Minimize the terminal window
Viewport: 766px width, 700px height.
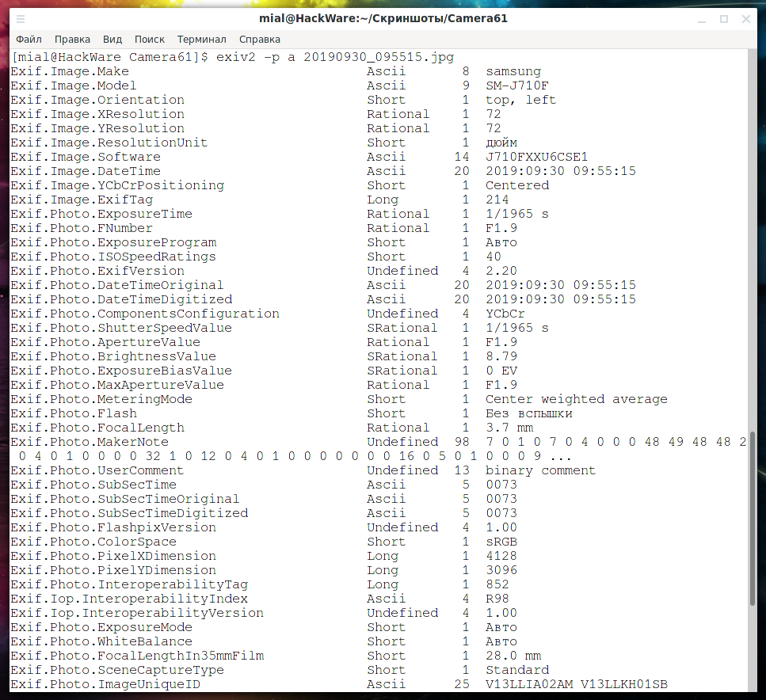(702, 19)
